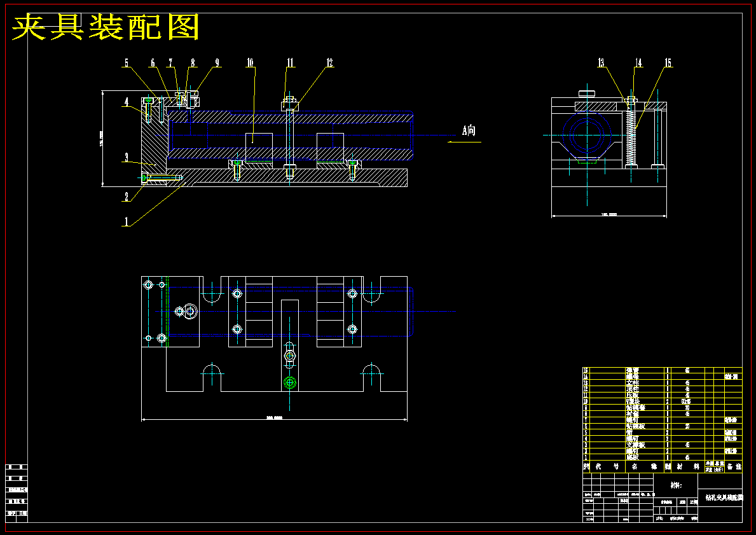The width and height of the screenshot is (756, 535).
Task: Click the V型块 name in parts list row 10
Action: pyautogui.click(x=633, y=401)
